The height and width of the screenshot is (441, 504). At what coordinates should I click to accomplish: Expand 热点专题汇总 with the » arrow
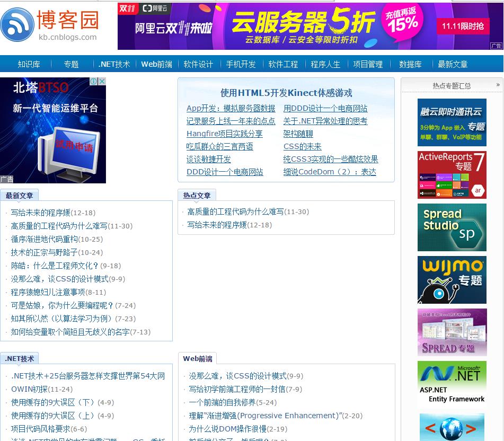click(498, 85)
